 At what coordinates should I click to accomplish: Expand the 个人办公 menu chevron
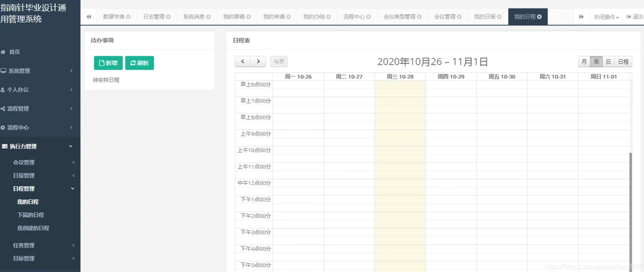pos(71,90)
